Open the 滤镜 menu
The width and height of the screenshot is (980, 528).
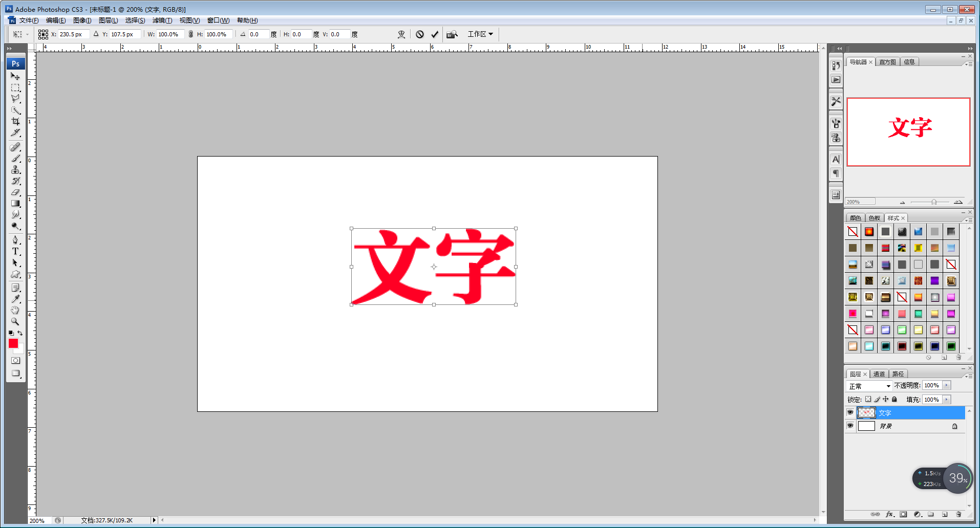[162, 20]
